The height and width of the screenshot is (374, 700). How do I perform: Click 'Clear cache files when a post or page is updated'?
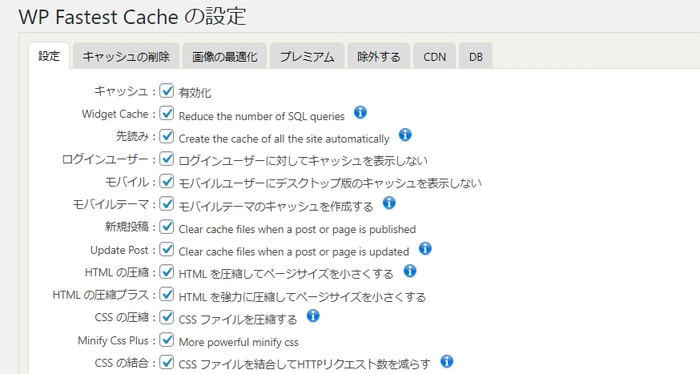point(294,252)
